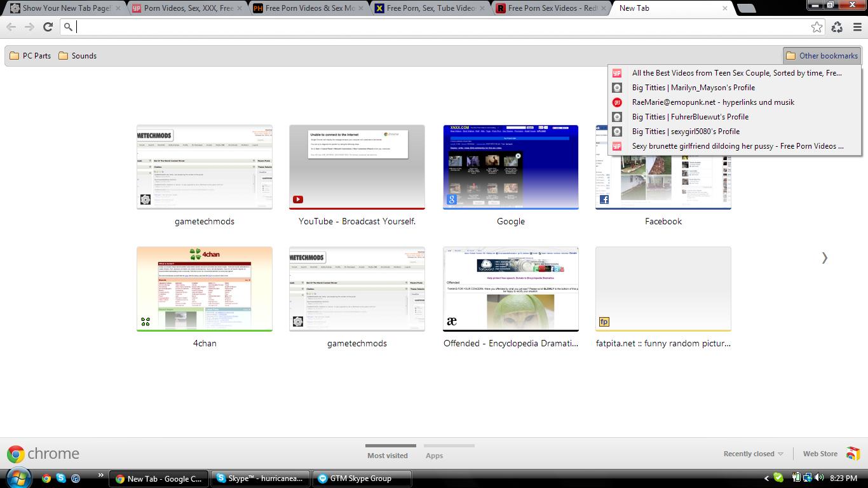Click the 4chan clover favicon on thumbnail
868x488 pixels.
pos(146,322)
